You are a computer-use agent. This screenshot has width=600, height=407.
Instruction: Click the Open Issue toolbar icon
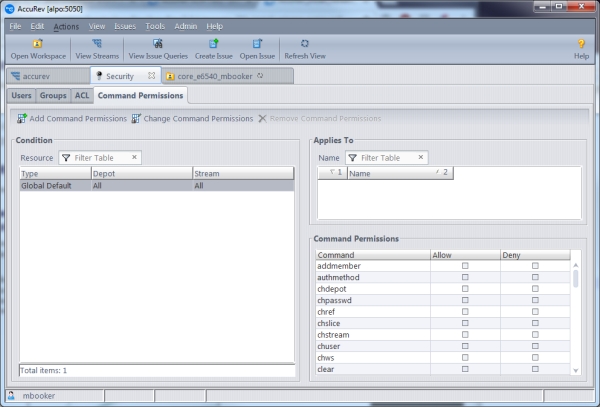point(257,44)
